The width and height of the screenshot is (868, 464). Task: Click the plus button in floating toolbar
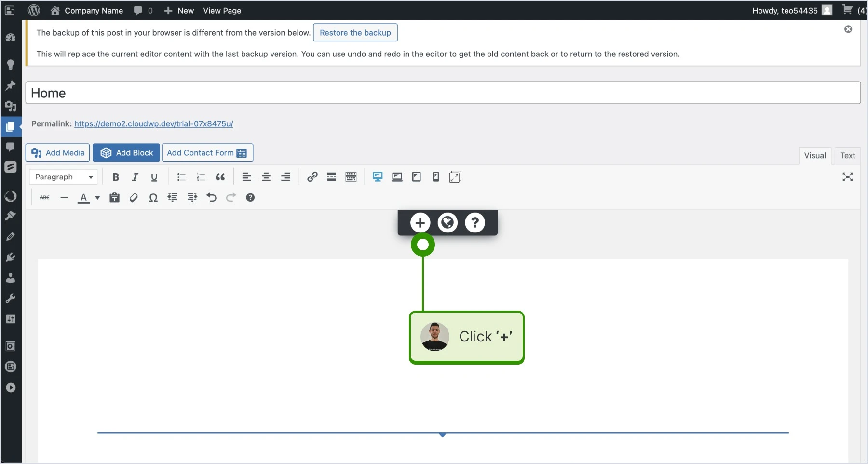click(x=420, y=223)
